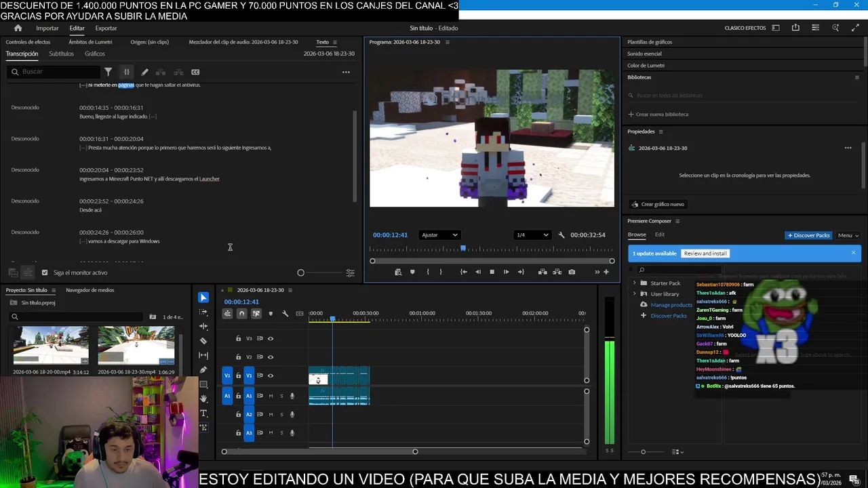Open Program monitor settings wrench
This screenshot has height=488, width=868.
[x=561, y=235]
